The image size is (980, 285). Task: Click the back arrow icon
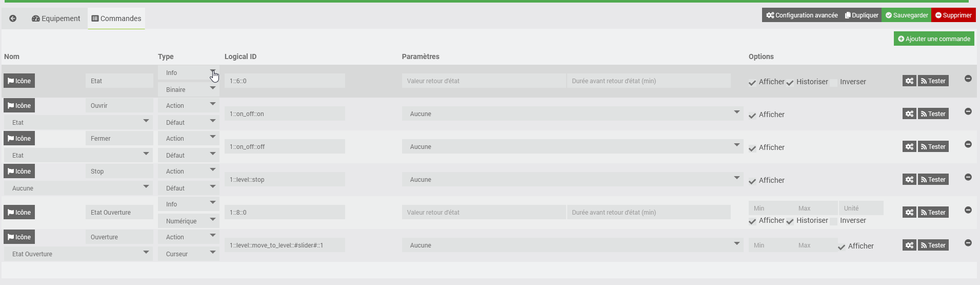(13, 18)
